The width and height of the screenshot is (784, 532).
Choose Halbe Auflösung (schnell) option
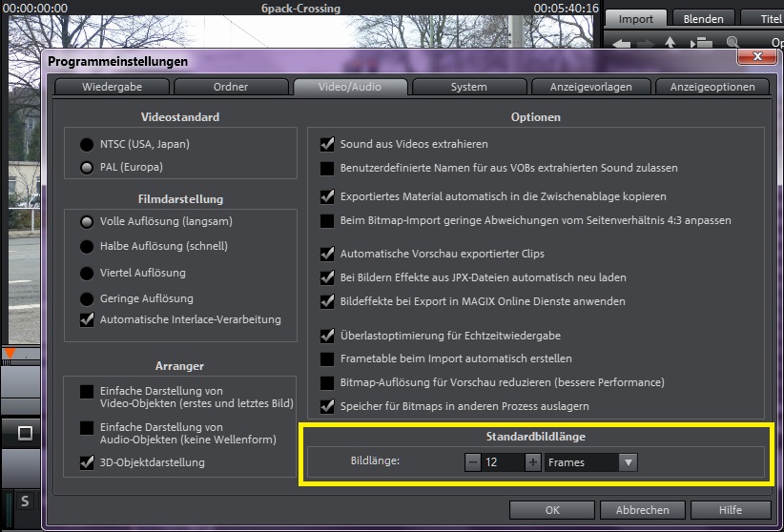(87, 247)
